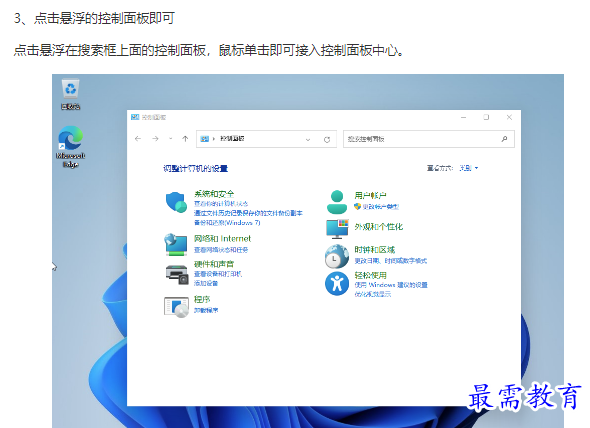The width and height of the screenshot is (590, 428).
Task: Click the 硬件和声音 printer icon
Action: (177, 274)
